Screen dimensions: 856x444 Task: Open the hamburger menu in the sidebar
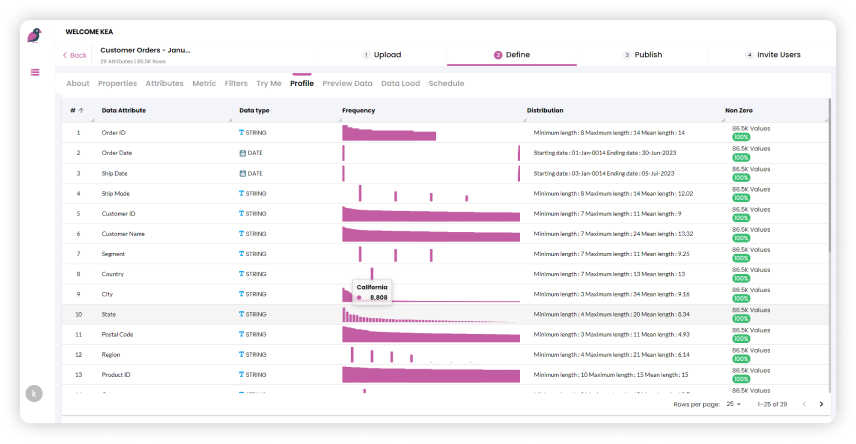pos(35,72)
